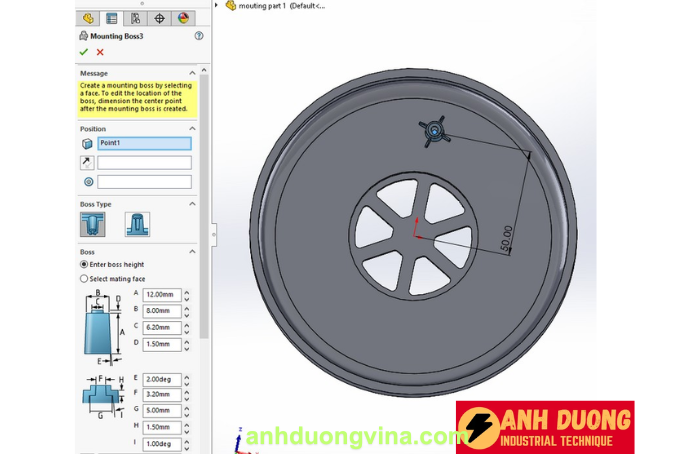The image size is (680, 454).
Task: Open the FeatureManager design tree tab
Action: click(x=89, y=18)
